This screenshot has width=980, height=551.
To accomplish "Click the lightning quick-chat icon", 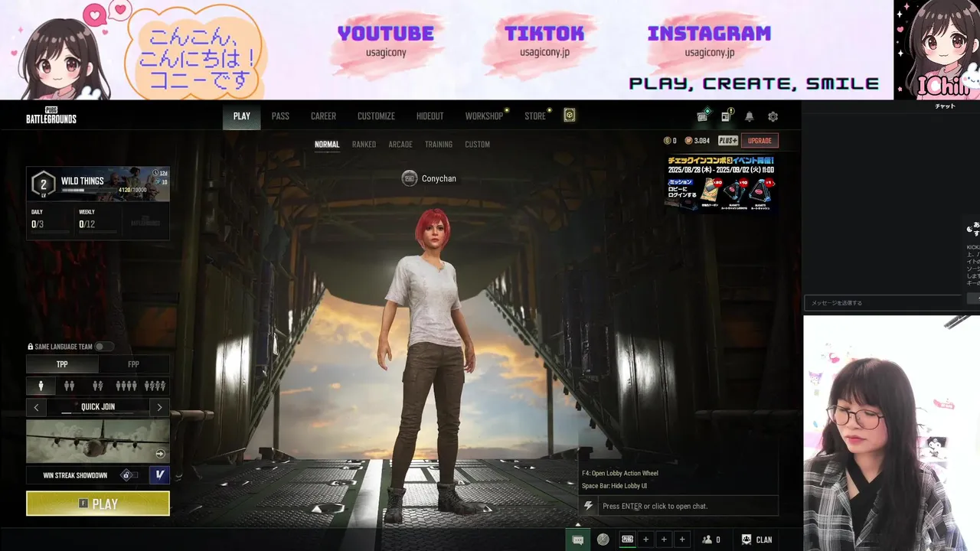I will [x=588, y=506].
